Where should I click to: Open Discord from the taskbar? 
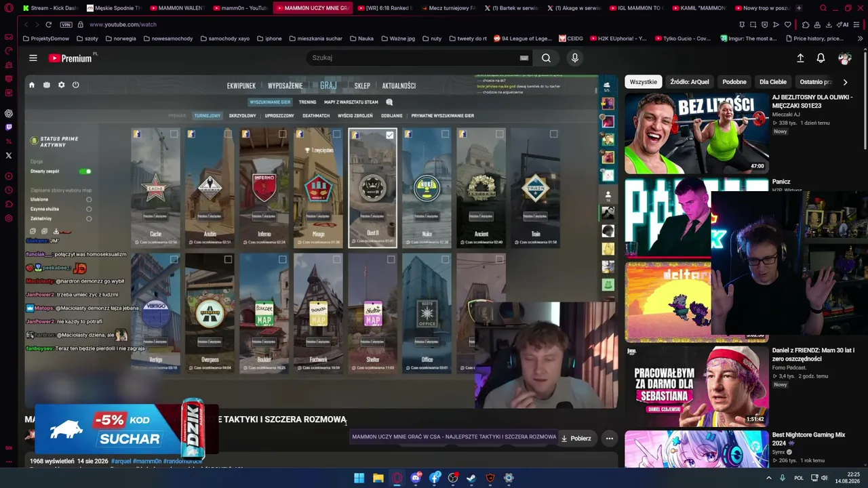416,478
